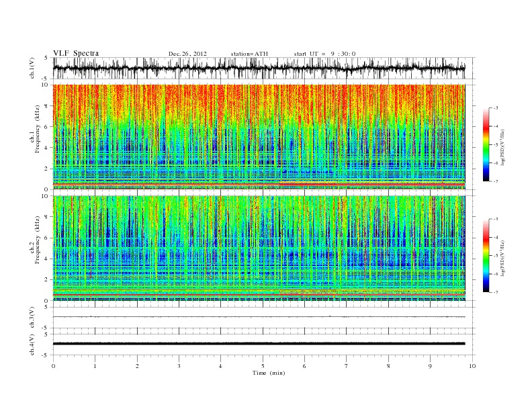
Task: Click time-axis tick label "7" at bottom
Action: (347, 366)
